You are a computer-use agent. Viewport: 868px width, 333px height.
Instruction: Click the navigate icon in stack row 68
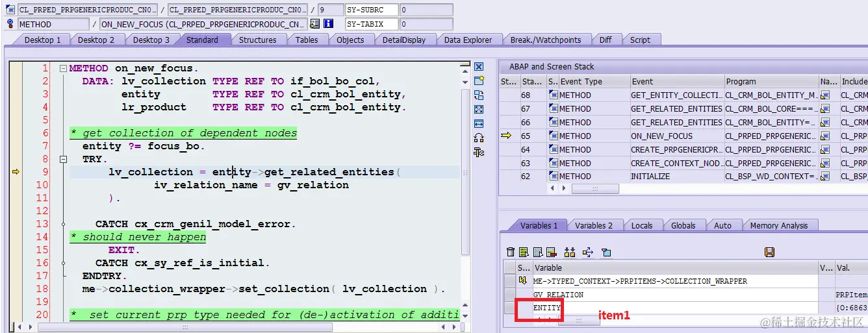[824, 95]
